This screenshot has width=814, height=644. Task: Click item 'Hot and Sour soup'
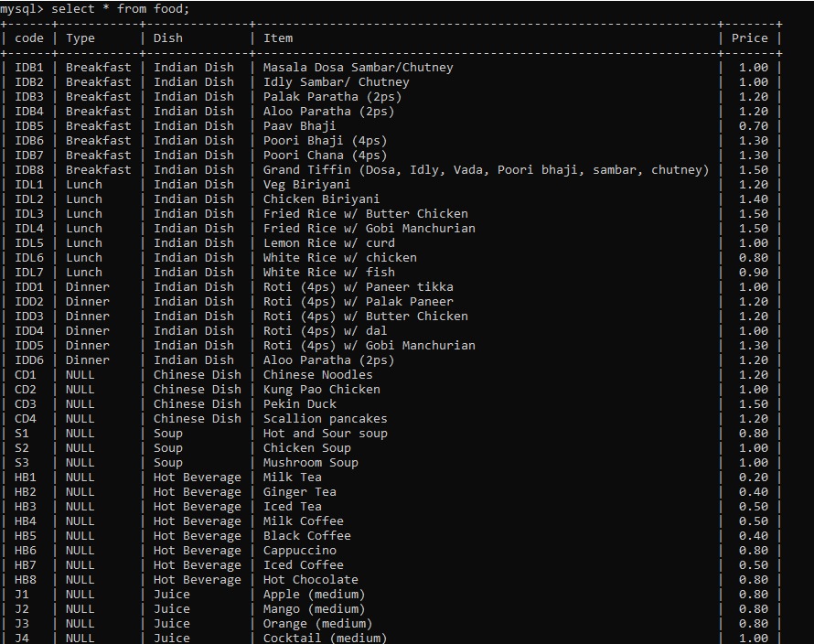pyautogui.click(x=325, y=433)
